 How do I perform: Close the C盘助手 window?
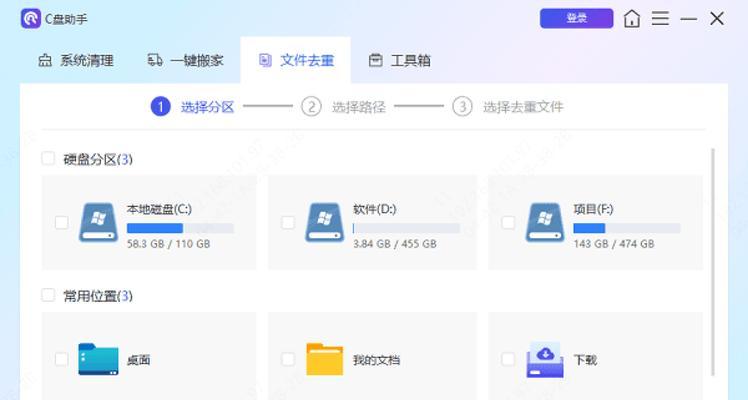tap(717, 19)
